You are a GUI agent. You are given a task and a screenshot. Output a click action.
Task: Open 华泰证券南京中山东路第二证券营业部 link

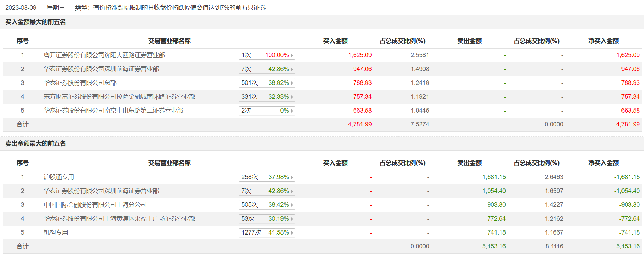113,111
